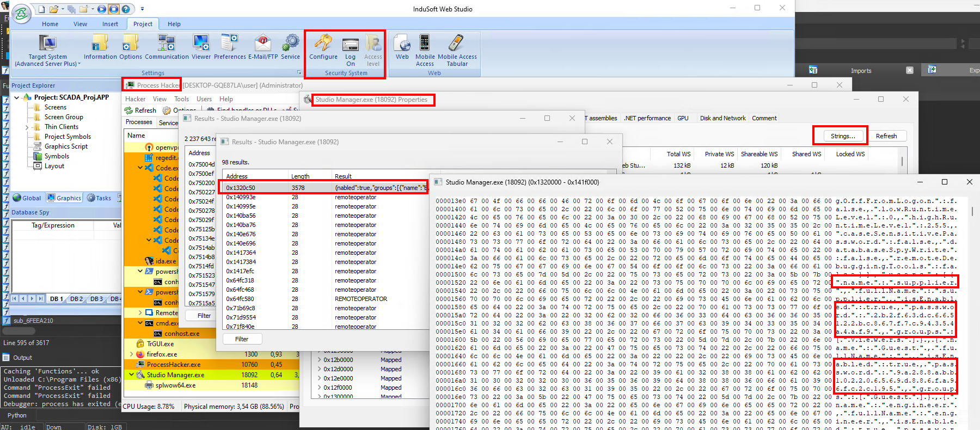
Task: Click the Strings... button
Action: tap(842, 136)
